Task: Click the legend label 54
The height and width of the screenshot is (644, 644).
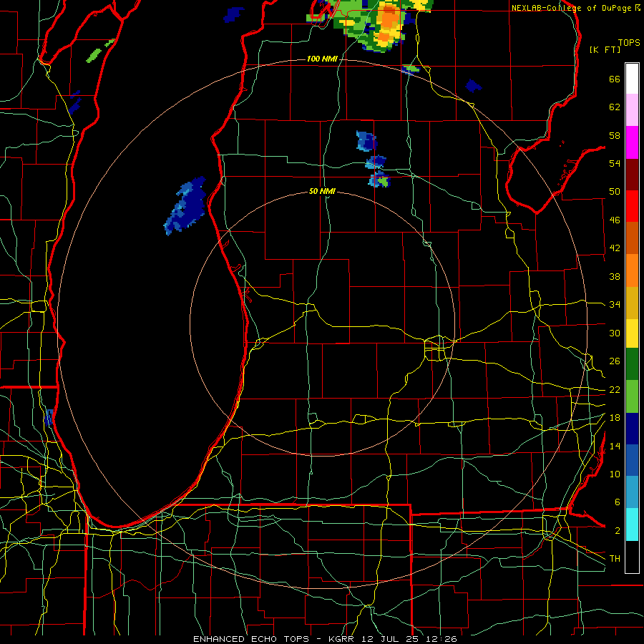Action: 615,163
